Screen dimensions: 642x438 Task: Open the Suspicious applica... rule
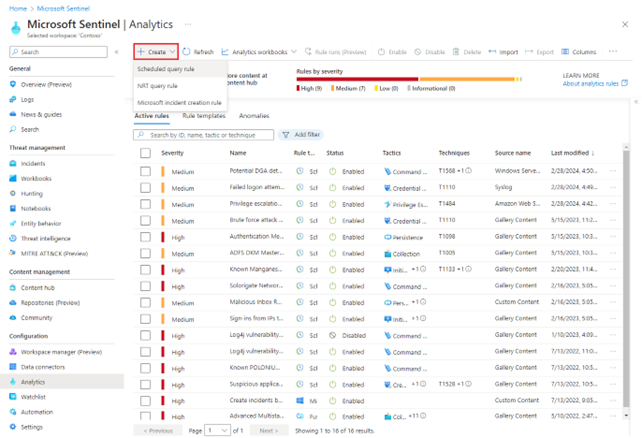coord(256,384)
